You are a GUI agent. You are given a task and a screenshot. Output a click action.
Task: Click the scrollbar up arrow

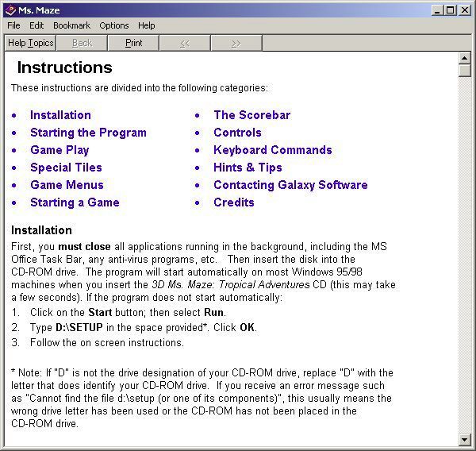[x=465, y=57]
